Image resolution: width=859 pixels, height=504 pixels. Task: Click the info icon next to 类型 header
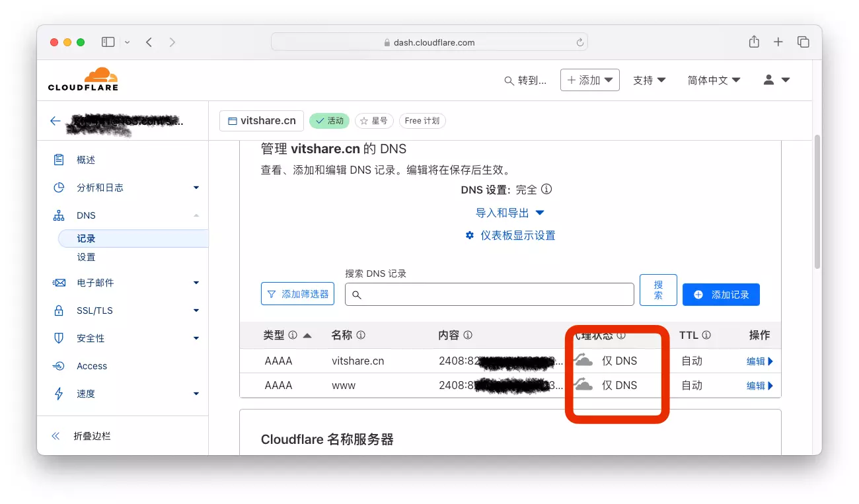[293, 336]
